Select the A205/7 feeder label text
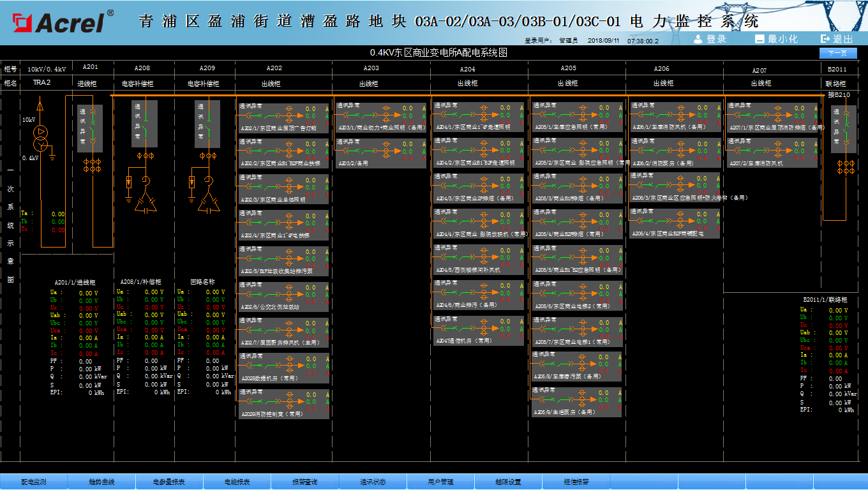The image size is (868, 490). point(572,343)
